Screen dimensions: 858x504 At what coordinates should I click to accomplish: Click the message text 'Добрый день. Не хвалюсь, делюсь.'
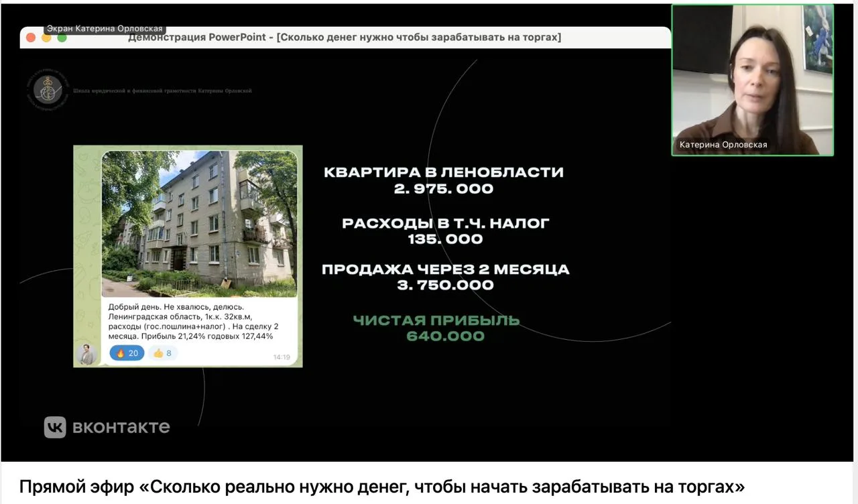point(176,307)
